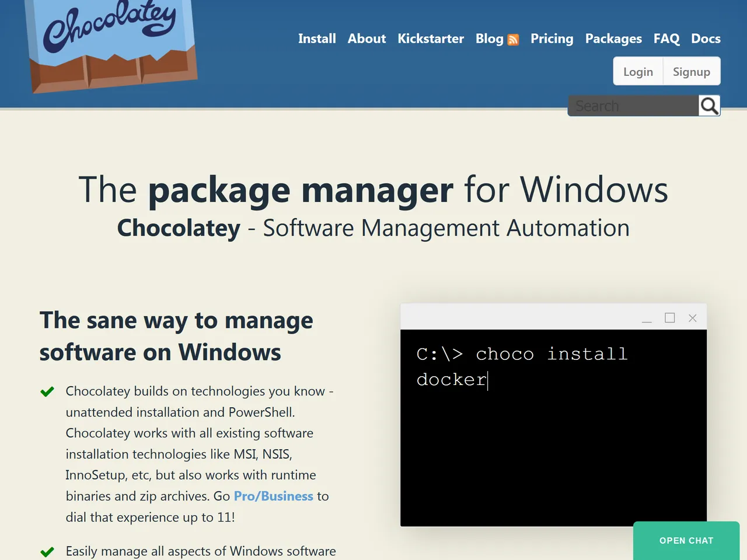Image resolution: width=747 pixels, height=560 pixels.
Task: Click the terminal demo close icon
Action: [x=693, y=318]
